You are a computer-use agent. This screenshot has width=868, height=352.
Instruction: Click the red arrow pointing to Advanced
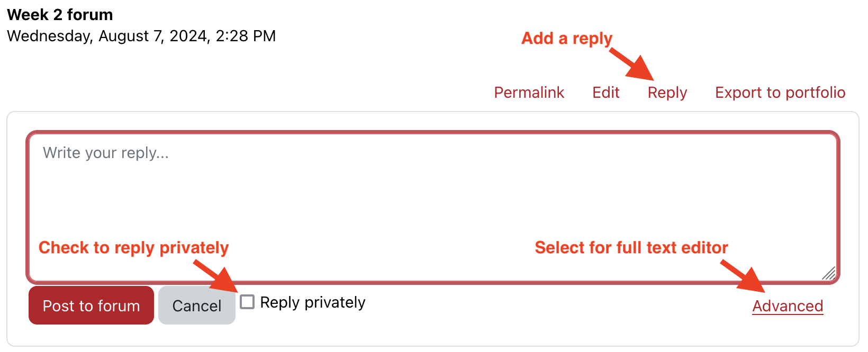(744, 276)
